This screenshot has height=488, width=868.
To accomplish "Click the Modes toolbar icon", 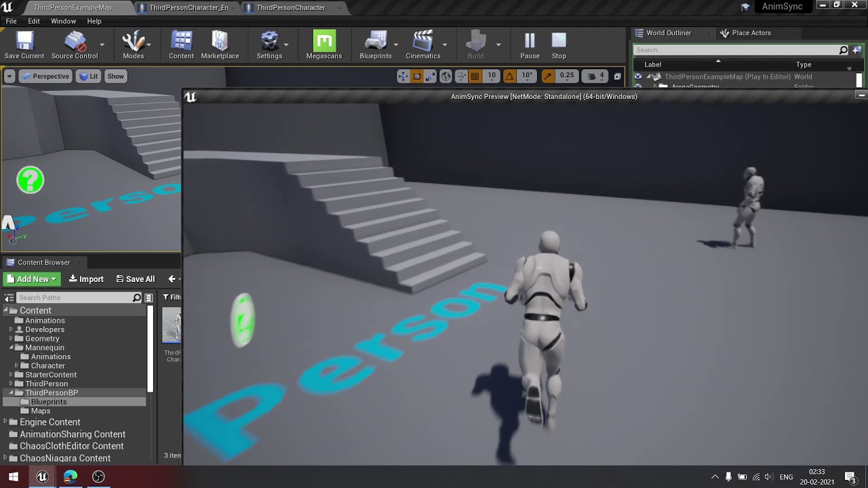I will pos(133,45).
